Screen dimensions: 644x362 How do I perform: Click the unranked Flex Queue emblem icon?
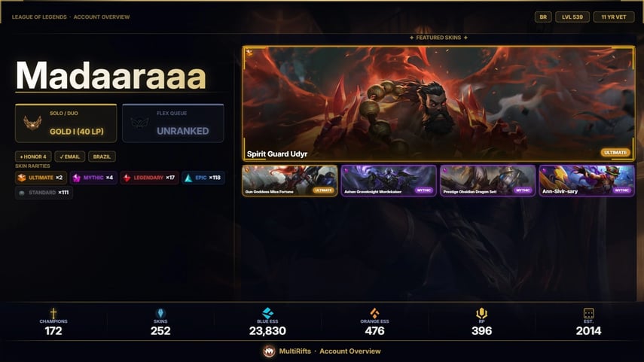[x=139, y=123]
